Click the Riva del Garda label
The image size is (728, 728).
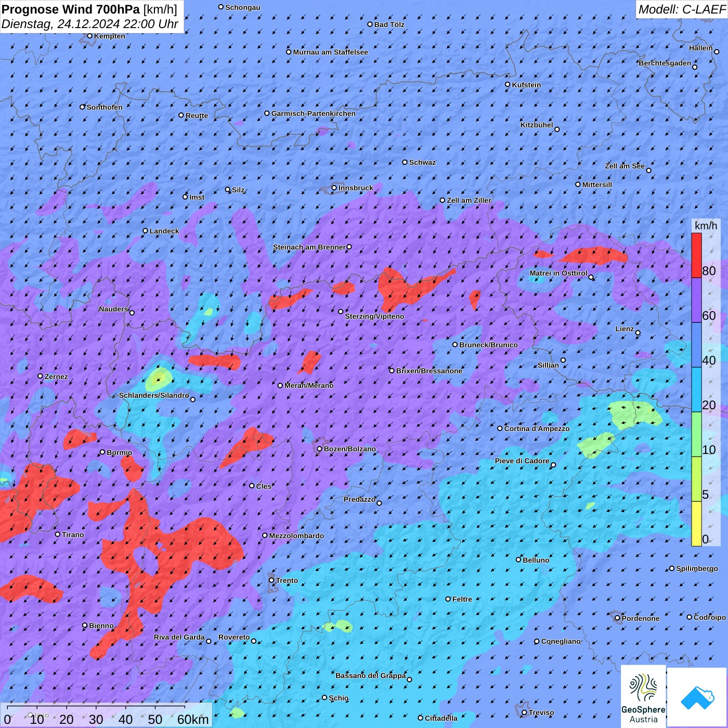click(x=179, y=637)
